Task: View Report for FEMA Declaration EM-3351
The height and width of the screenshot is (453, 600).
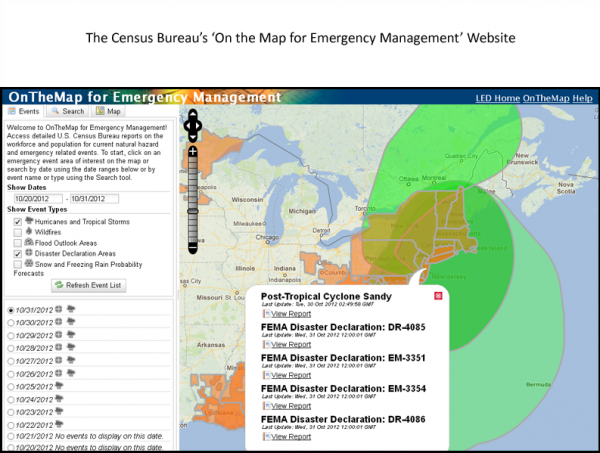Action: 291,375
